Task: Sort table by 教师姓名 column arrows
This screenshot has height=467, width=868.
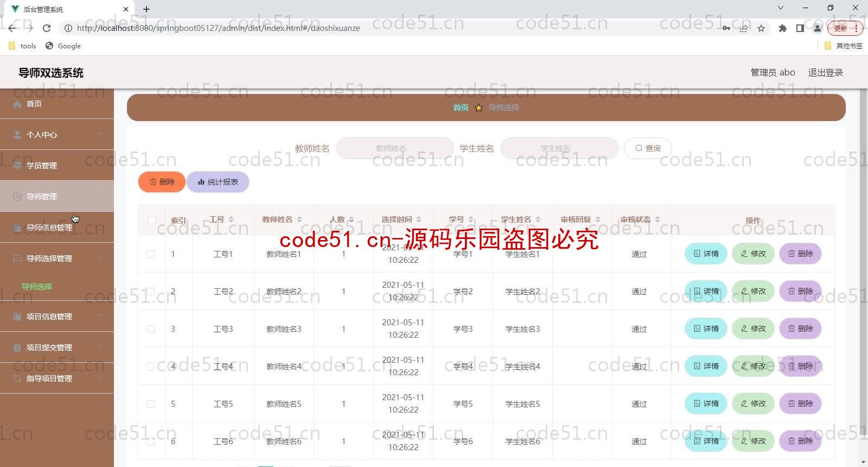Action: pos(299,219)
